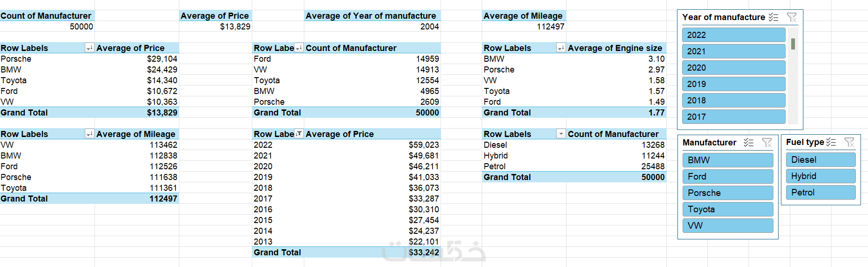The width and height of the screenshot is (868, 267).
Task: Select Porsche count value 2609
Action: coord(372,101)
